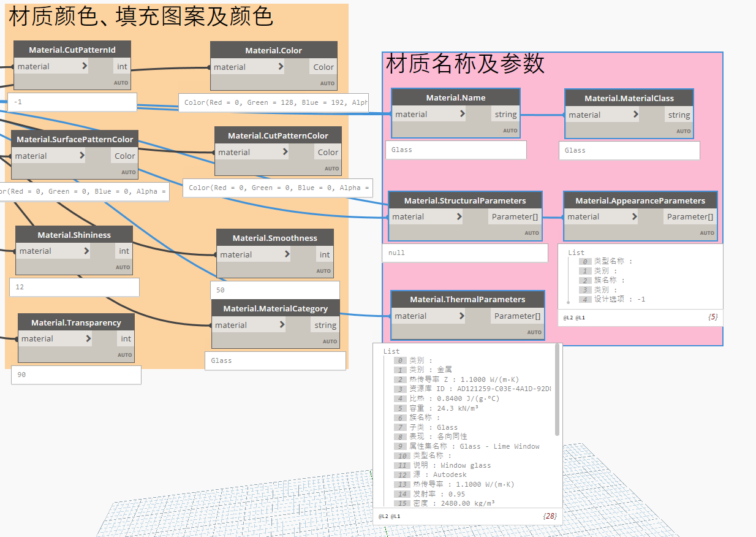Click the int output port on Material.CutPatternId

pyautogui.click(x=122, y=66)
